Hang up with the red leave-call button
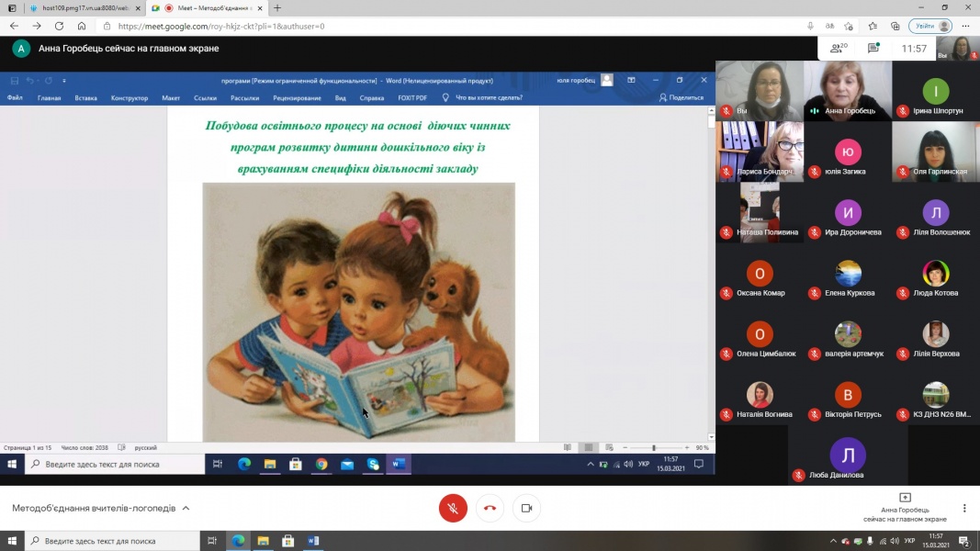This screenshot has width=980, height=551. pyautogui.click(x=490, y=508)
